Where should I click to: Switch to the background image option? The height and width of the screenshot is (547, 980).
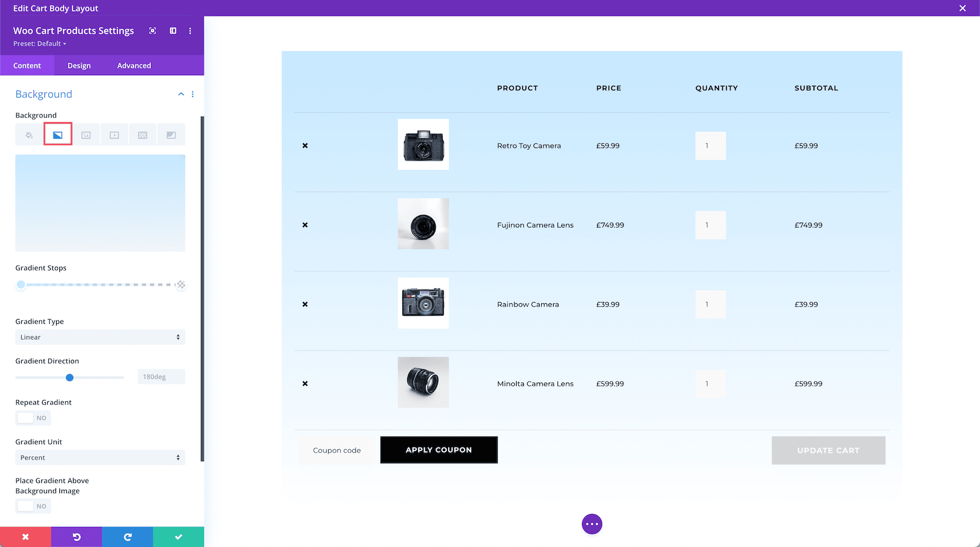pos(85,134)
